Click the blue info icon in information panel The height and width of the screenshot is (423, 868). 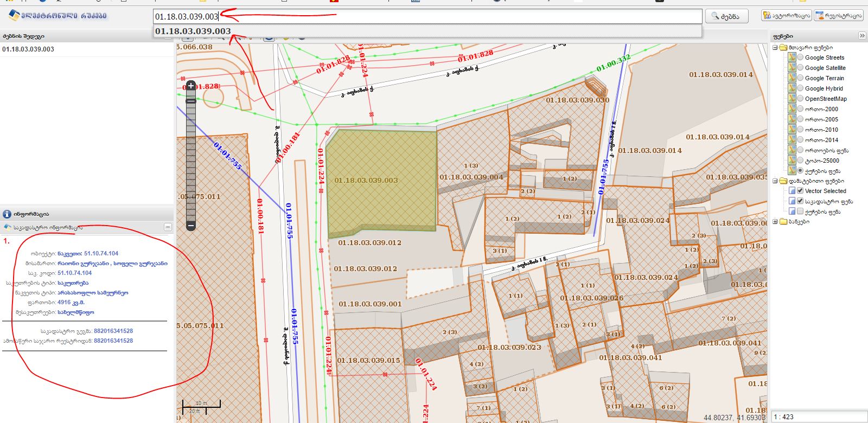[7, 214]
